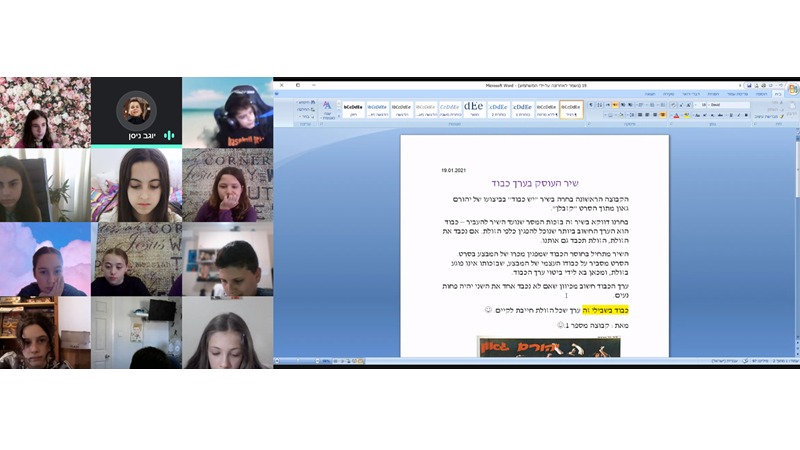Open the Font dialog launcher

point(671,124)
